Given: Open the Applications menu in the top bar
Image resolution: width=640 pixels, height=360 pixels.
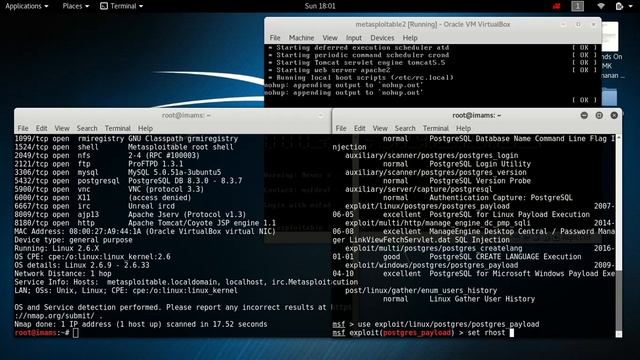Looking at the screenshot, I should (x=27, y=6).
